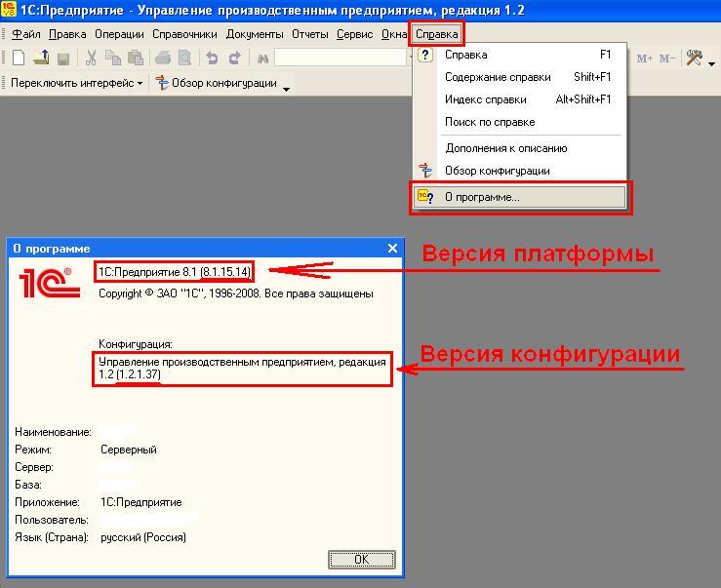This screenshot has width=721, height=588.
Task: Click the Справка menu bar item
Action: [x=436, y=34]
